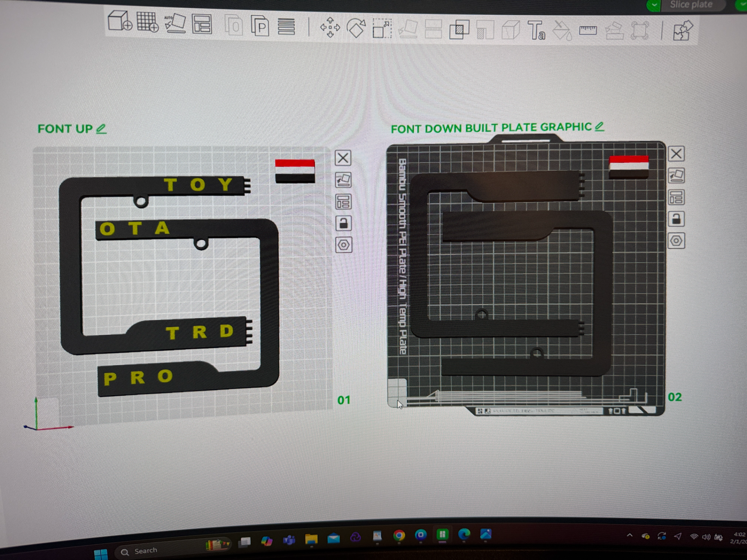The image size is (747, 560).
Task: Click the Split to parts icon
Action: (260, 26)
